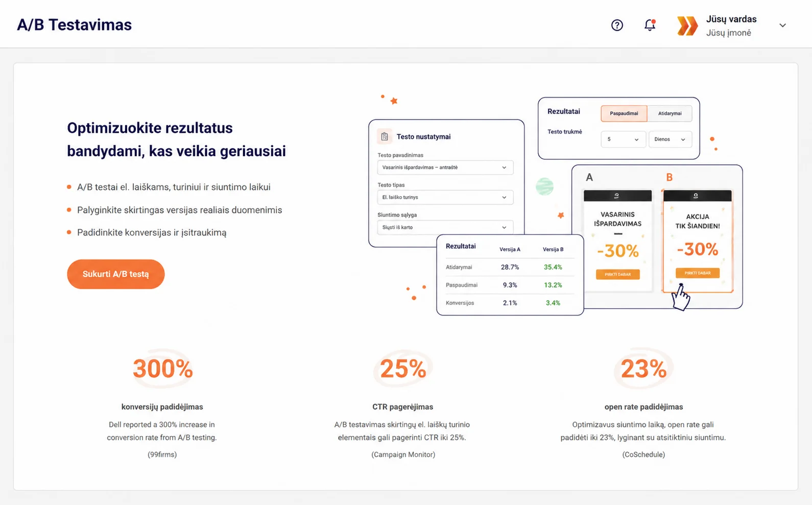Screen dimensions: 812x505
Task: Click the Sukurti A/B testą button
Action: pyautogui.click(x=116, y=274)
